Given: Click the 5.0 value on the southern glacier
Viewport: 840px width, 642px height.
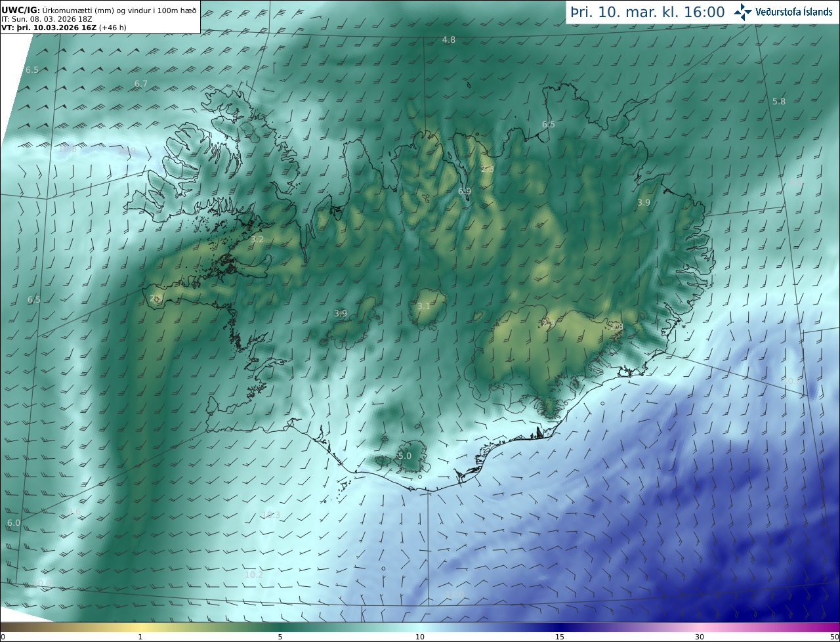Looking at the screenshot, I should (405, 456).
